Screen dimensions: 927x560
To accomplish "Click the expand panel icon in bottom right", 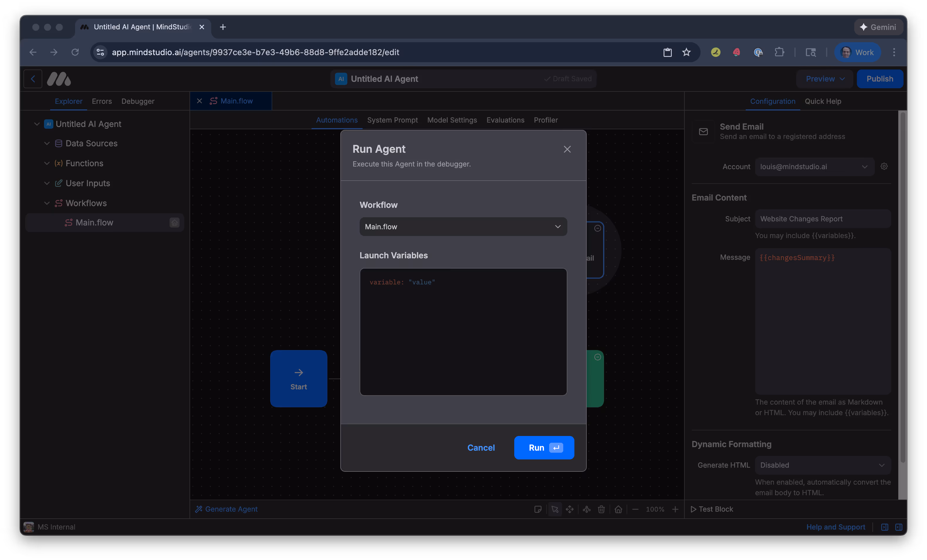I will pyautogui.click(x=899, y=527).
